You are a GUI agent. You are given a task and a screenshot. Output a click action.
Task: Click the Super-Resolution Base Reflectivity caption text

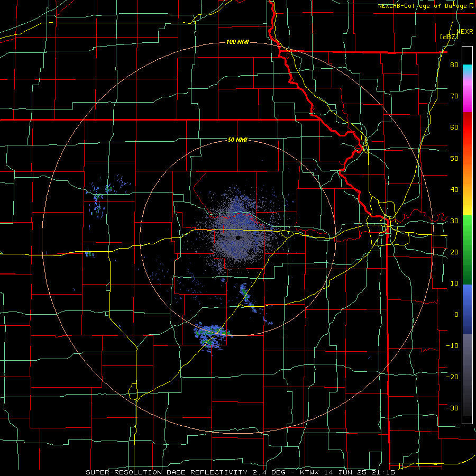click(241, 472)
